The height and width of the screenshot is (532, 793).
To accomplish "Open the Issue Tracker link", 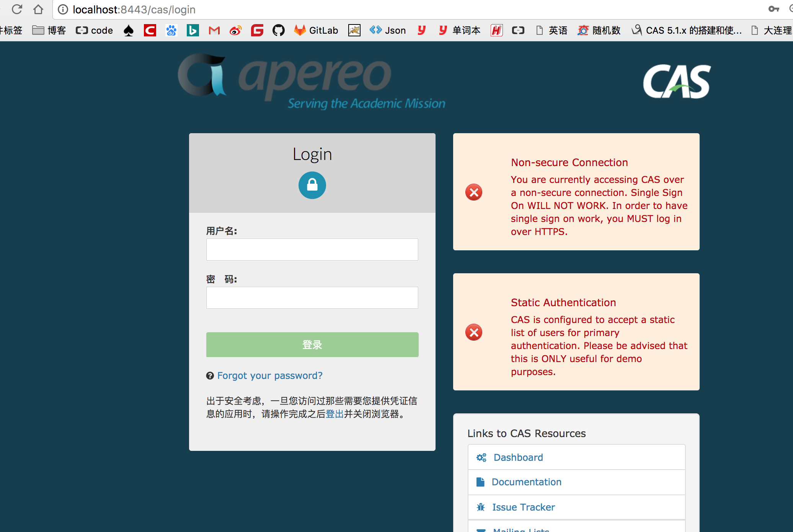I will coord(523,507).
